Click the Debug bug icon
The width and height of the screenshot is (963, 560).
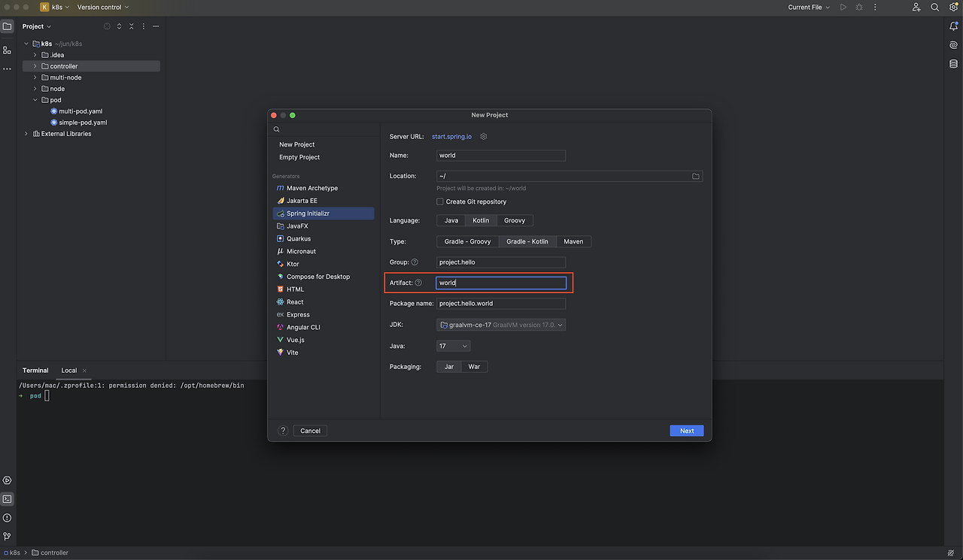(x=858, y=7)
